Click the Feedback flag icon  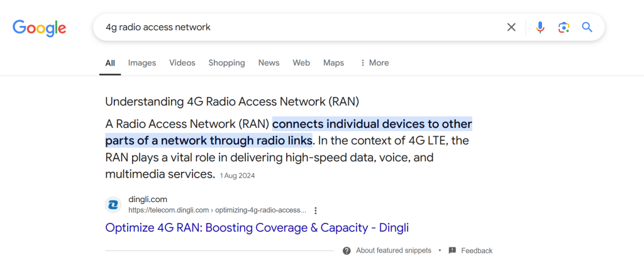coord(452,251)
